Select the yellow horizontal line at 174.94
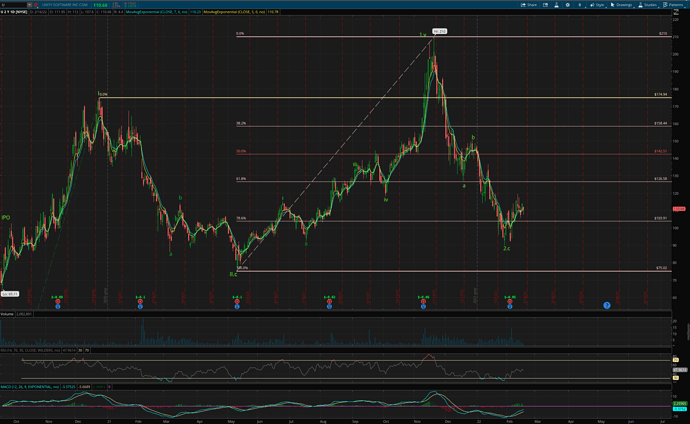This screenshot has height=424, width=690. [x=385, y=97]
